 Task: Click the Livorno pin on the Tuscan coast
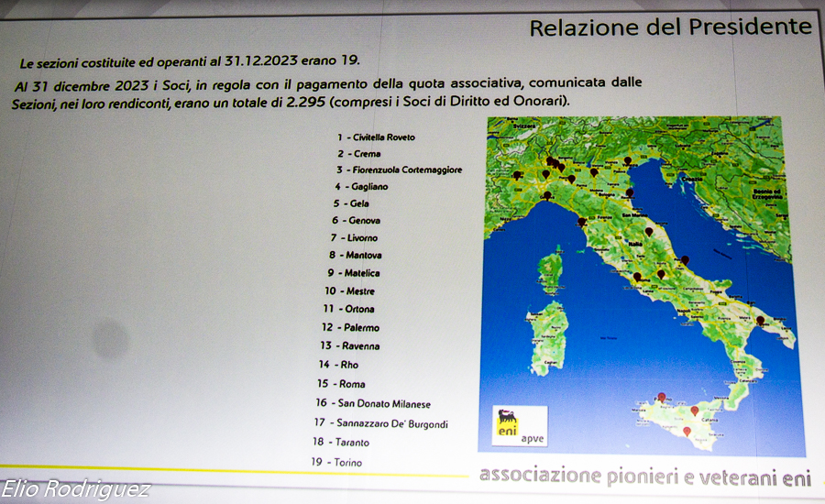pos(581,223)
